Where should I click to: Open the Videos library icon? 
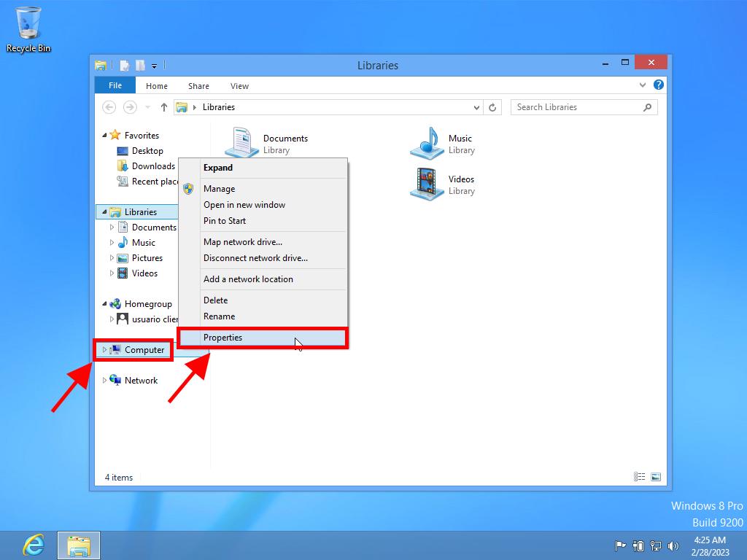(x=427, y=184)
